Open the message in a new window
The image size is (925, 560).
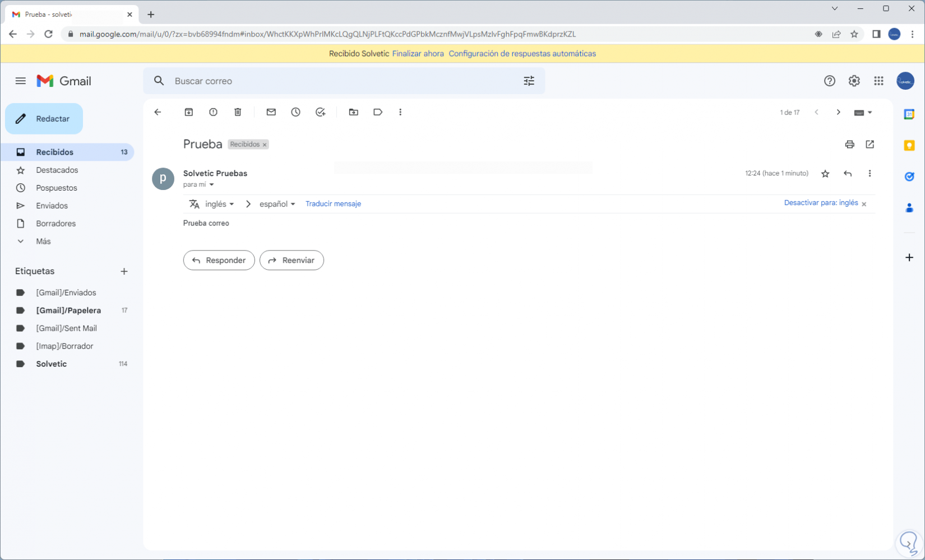pos(870,145)
